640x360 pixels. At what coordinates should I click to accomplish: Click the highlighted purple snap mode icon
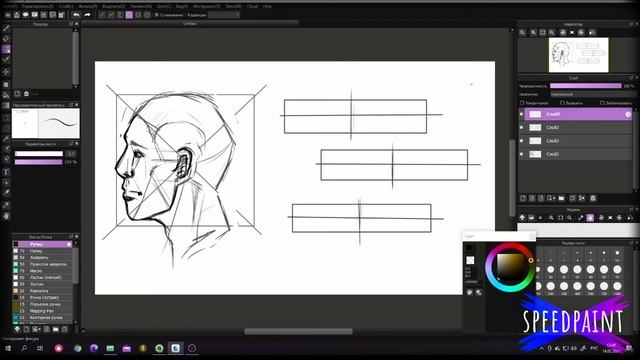click(x=129, y=15)
